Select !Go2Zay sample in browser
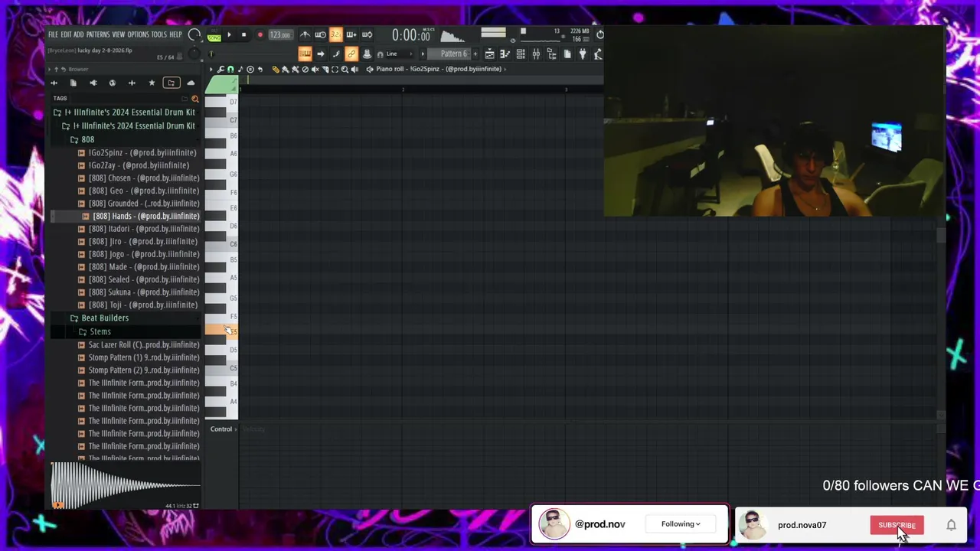 [x=139, y=165]
